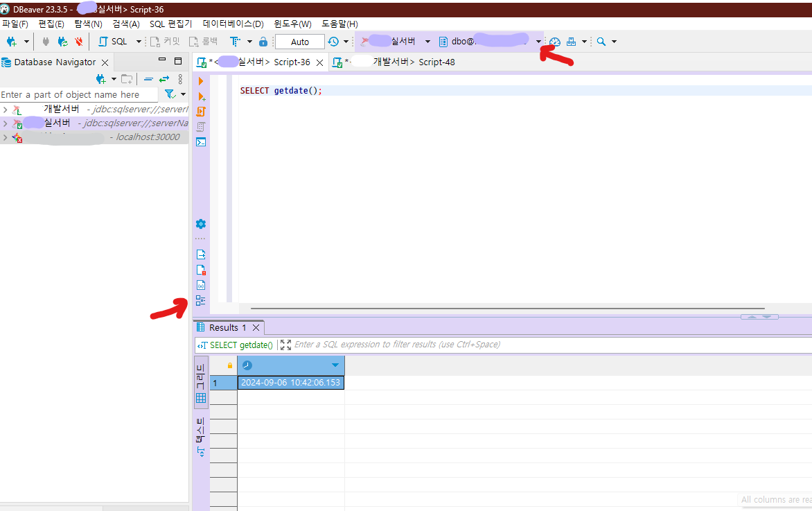Switch to the Script-48 개발서버 editor tab
Screen dimensions: 812x511
pos(394,62)
